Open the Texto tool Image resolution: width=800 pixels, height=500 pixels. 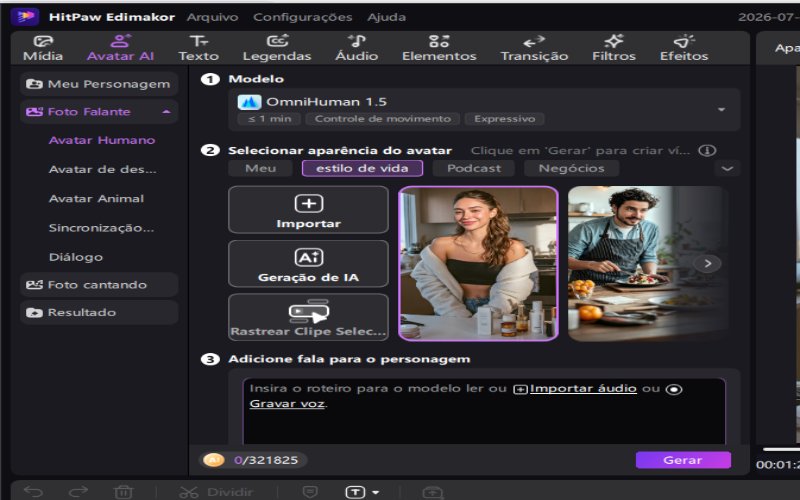pyautogui.click(x=198, y=48)
